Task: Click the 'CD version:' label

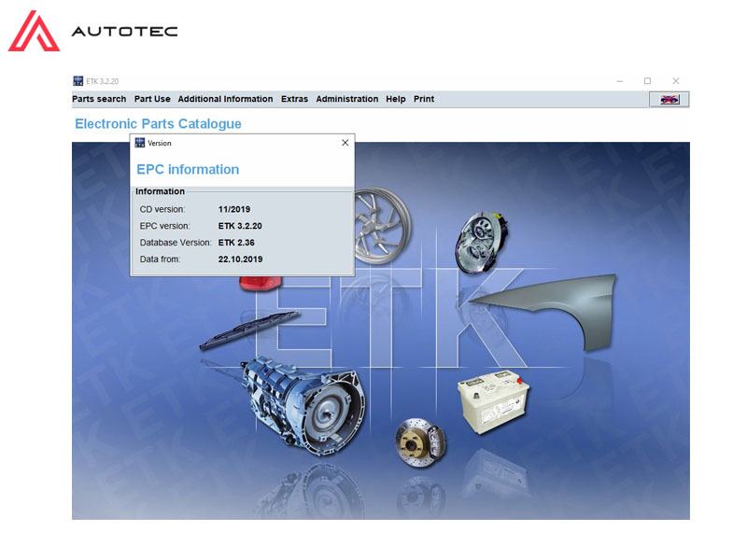Action: pos(162,209)
